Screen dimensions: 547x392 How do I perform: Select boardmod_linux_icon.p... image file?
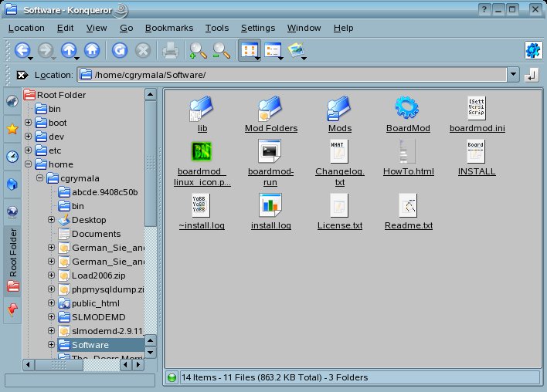click(x=202, y=163)
